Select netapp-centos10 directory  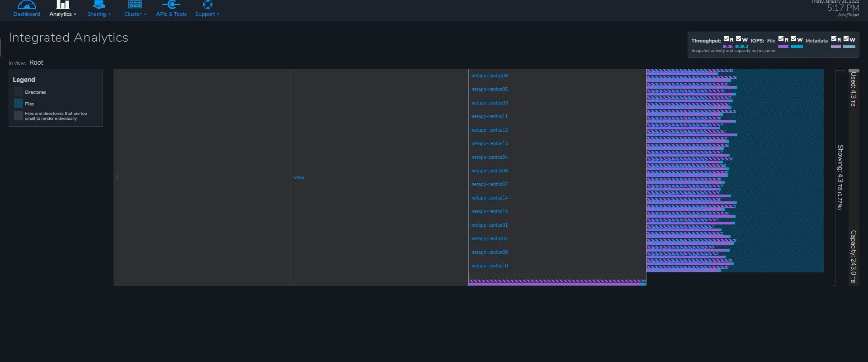coord(490,266)
